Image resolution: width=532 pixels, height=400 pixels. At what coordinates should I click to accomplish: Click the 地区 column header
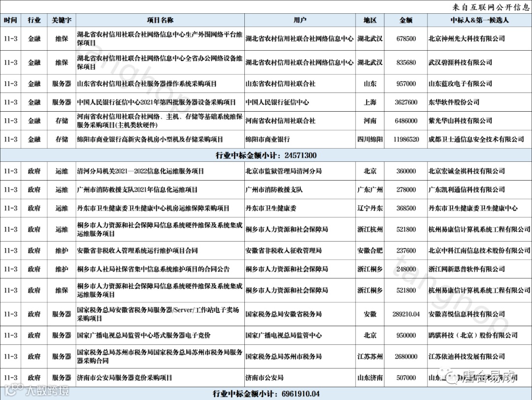tap(370, 20)
